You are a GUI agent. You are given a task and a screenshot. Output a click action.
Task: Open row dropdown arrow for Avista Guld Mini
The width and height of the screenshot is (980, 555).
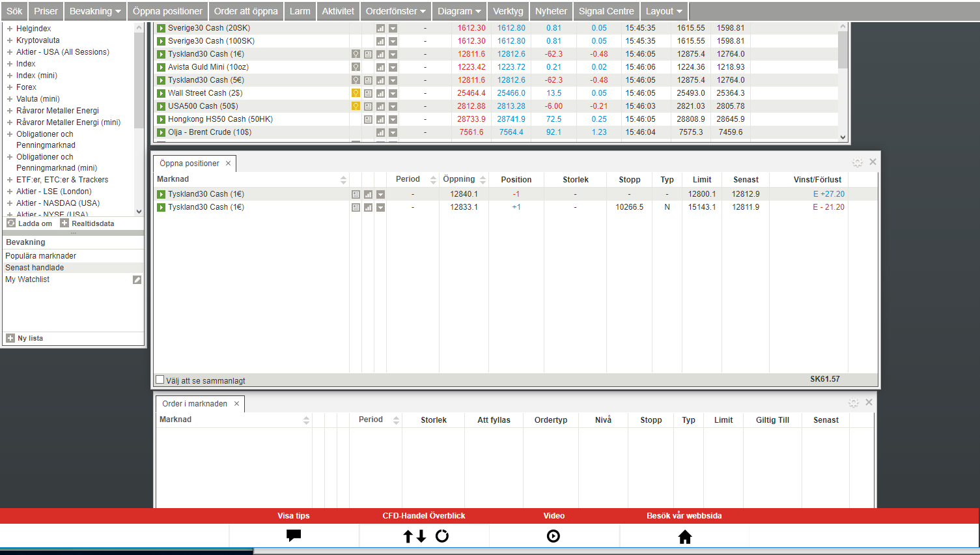tap(393, 67)
